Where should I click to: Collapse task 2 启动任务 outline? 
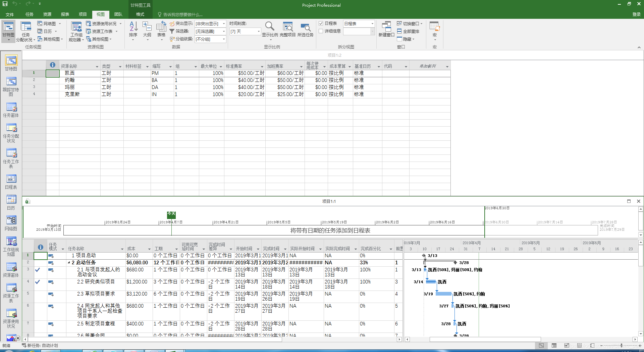69,263
